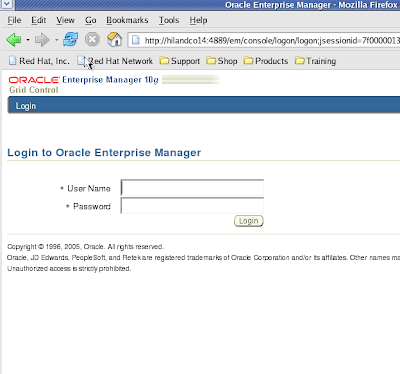The width and height of the screenshot is (400, 374).
Task: Open the Red Hat Network bookmark
Action: (x=115, y=61)
